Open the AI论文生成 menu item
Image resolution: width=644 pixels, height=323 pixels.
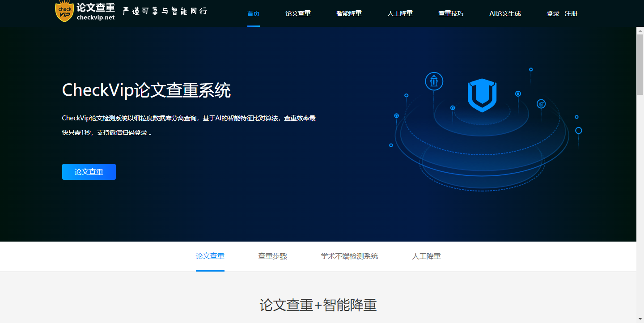click(x=505, y=13)
